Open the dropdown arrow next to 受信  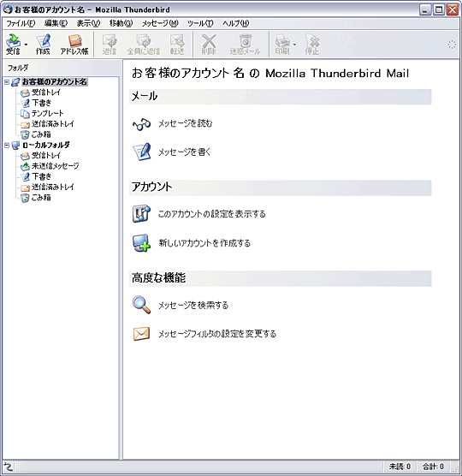pyautogui.click(x=26, y=45)
